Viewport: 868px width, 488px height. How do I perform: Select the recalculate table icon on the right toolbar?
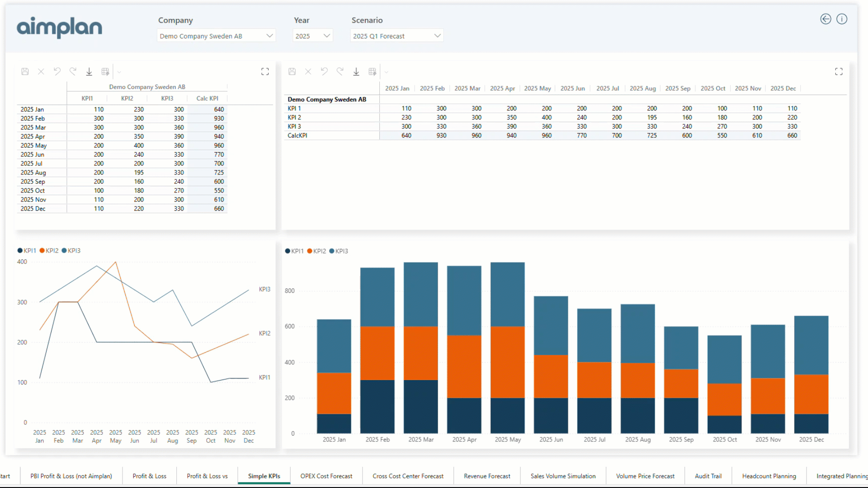373,71
